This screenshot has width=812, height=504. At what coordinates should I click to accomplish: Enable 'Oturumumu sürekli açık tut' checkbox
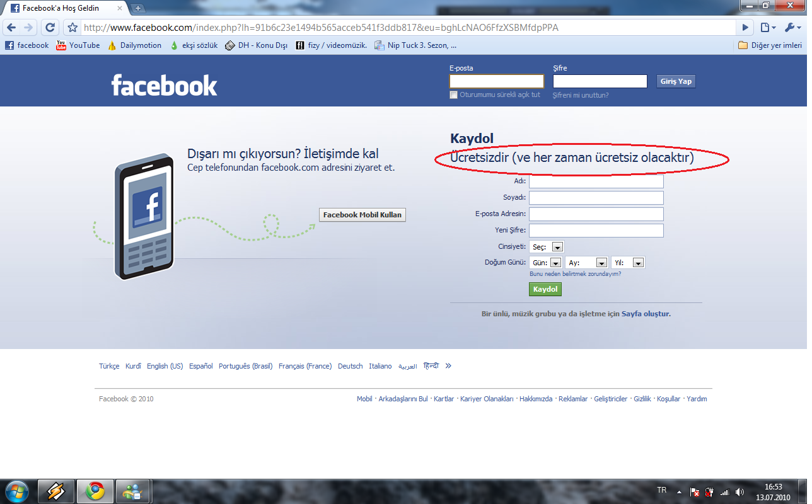[453, 95]
